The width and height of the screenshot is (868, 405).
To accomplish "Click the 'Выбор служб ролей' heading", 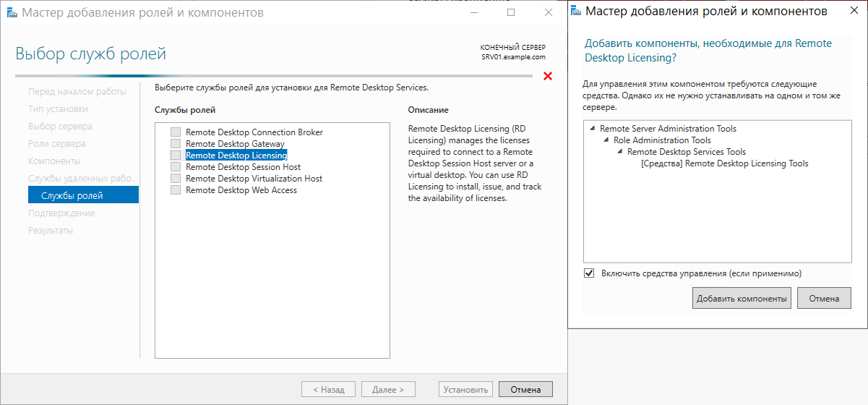I will [x=90, y=54].
